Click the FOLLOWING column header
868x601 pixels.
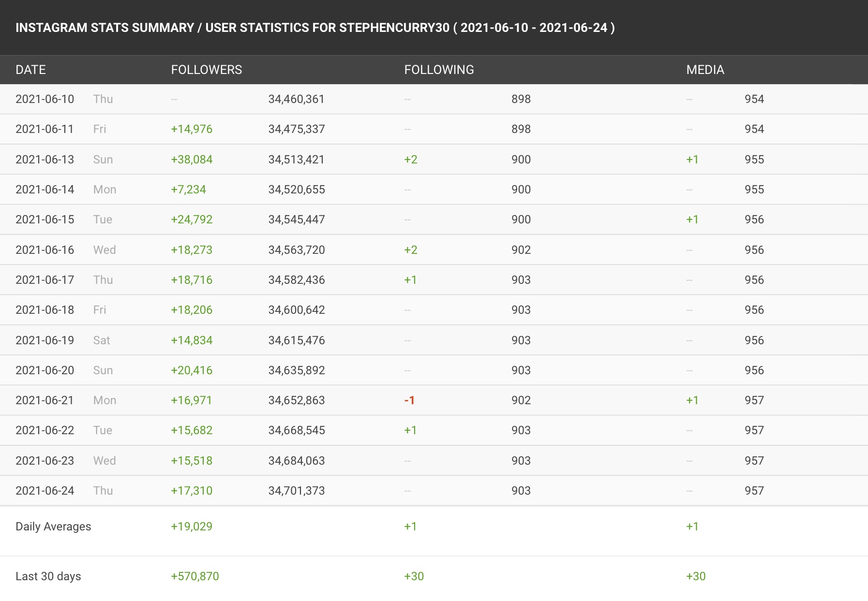[x=439, y=70]
